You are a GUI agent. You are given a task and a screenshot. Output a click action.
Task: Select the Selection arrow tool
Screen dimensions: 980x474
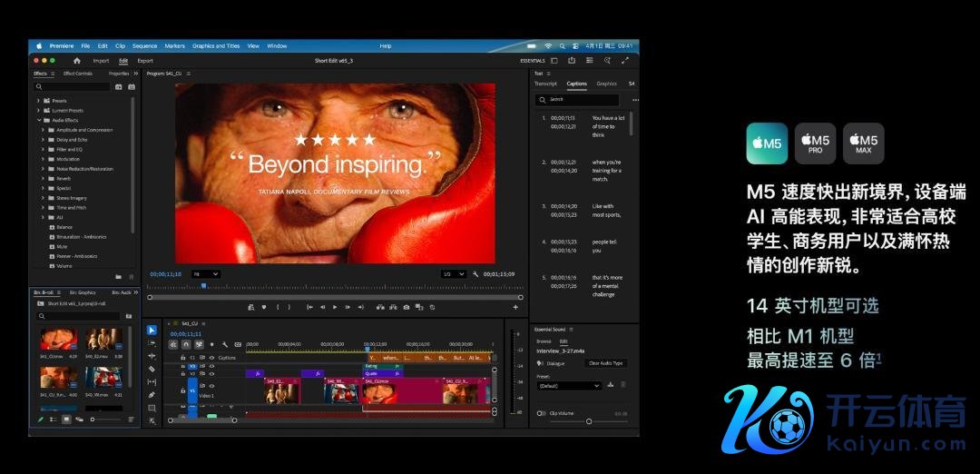pyautogui.click(x=152, y=331)
